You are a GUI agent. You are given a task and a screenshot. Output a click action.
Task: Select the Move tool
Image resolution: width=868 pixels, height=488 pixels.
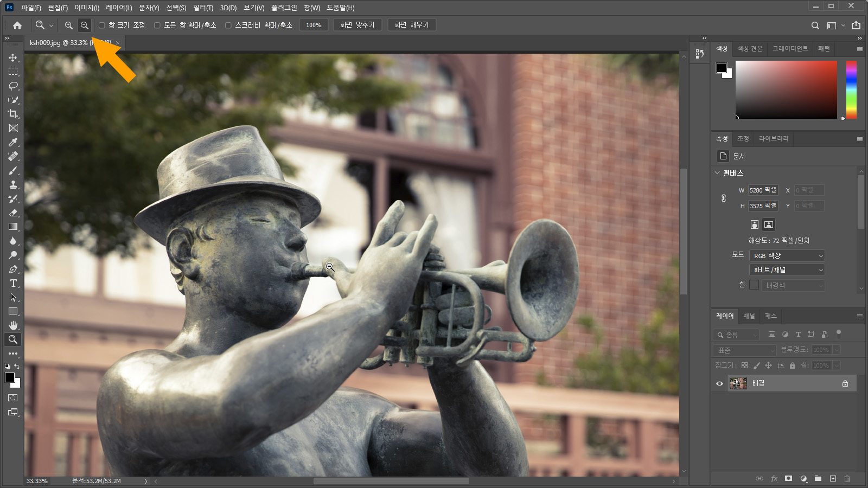click(13, 57)
